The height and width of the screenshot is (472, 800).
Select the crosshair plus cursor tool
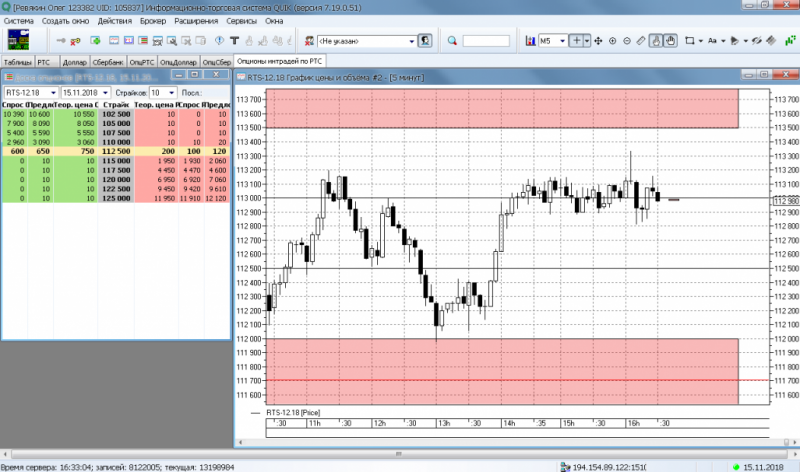pyautogui.click(x=576, y=40)
